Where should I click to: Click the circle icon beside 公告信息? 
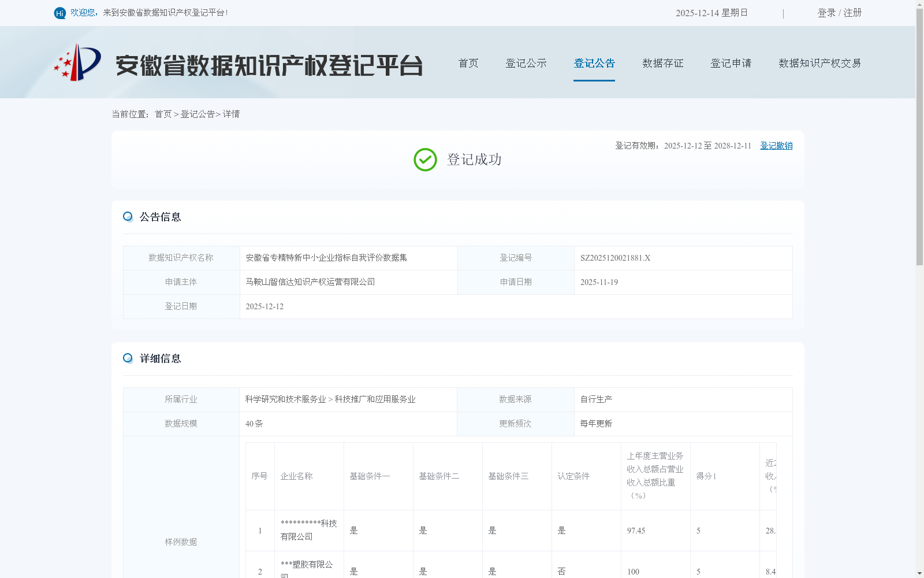[x=128, y=217]
